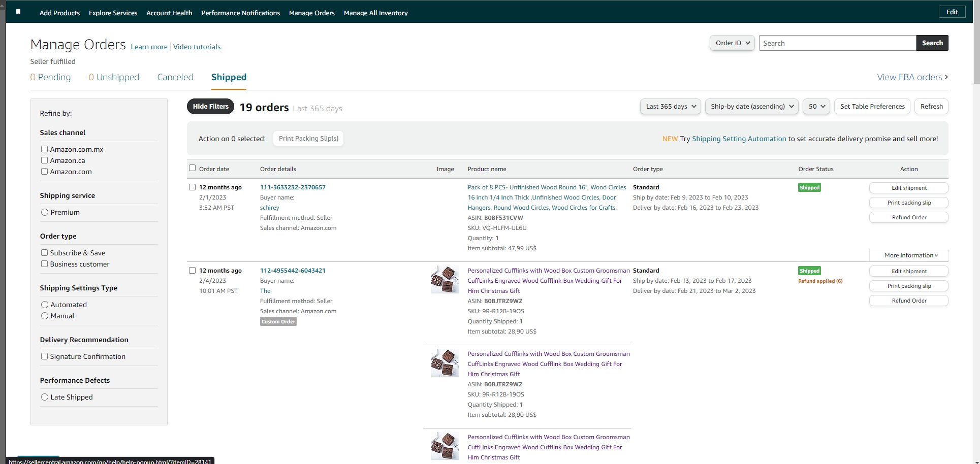Click the first cufflinks product thumbnail
980x464 pixels.
(x=445, y=279)
